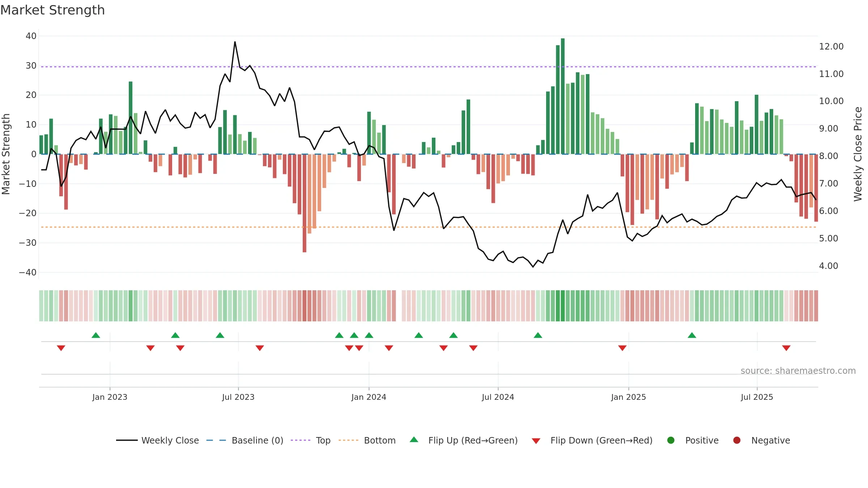
Task: Select the Flip Up marker in August 2024
Action: [x=538, y=335]
